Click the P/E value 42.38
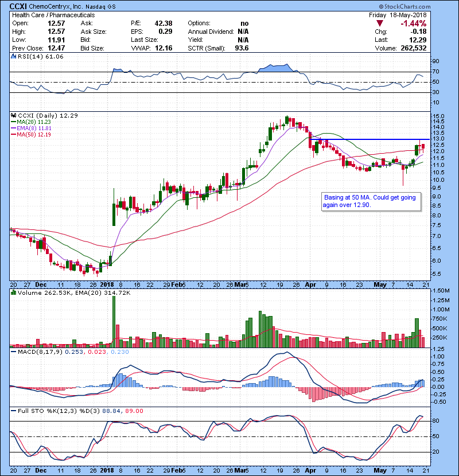 point(164,24)
